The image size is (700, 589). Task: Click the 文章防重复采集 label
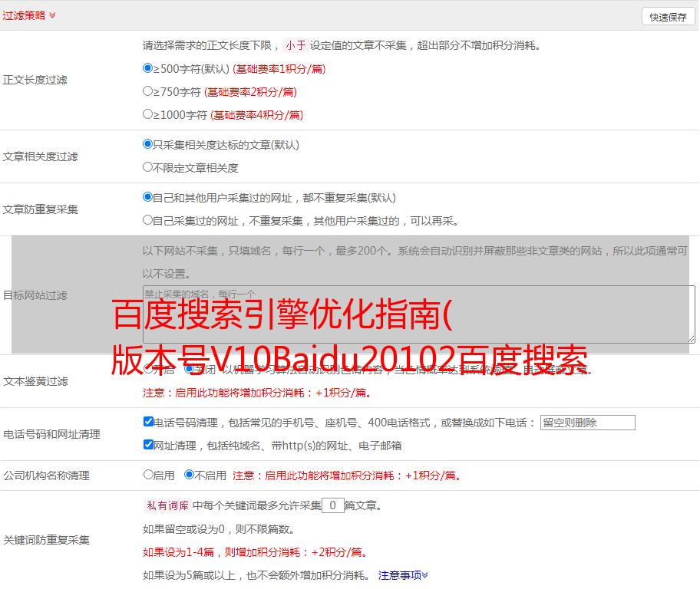pyautogui.click(x=40, y=209)
